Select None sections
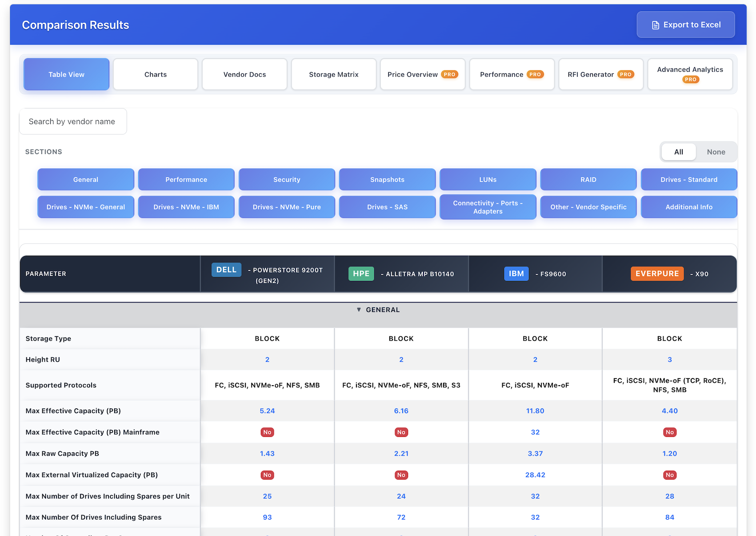The height and width of the screenshot is (536, 756). [716, 152]
